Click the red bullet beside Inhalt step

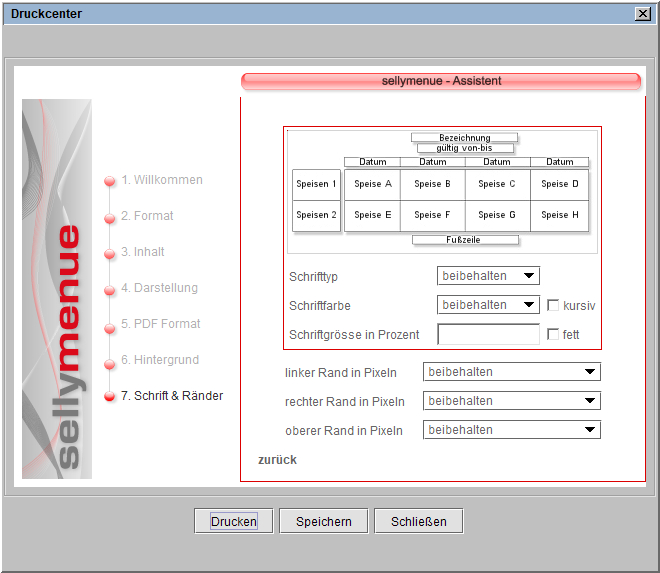point(110,254)
